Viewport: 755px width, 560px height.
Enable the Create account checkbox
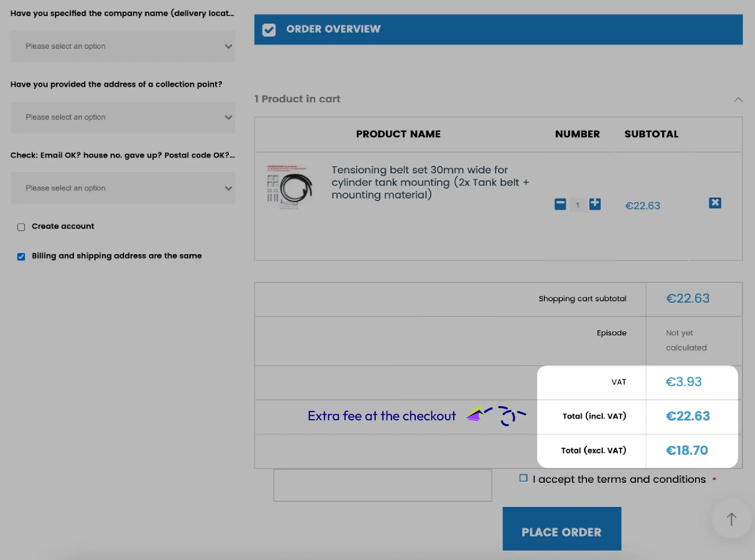21,227
